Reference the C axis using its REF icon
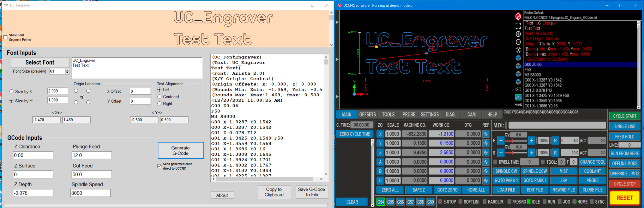 tap(486, 181)
